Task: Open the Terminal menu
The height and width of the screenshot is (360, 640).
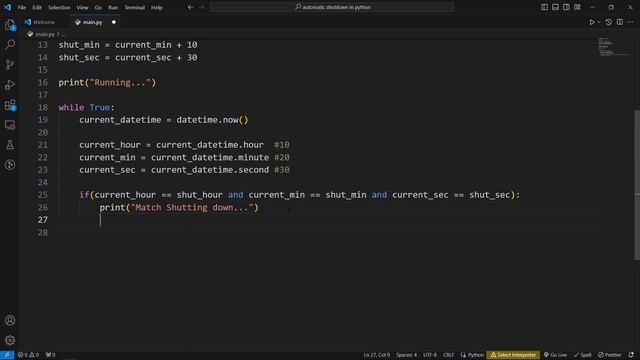Action: pos(134,7)
